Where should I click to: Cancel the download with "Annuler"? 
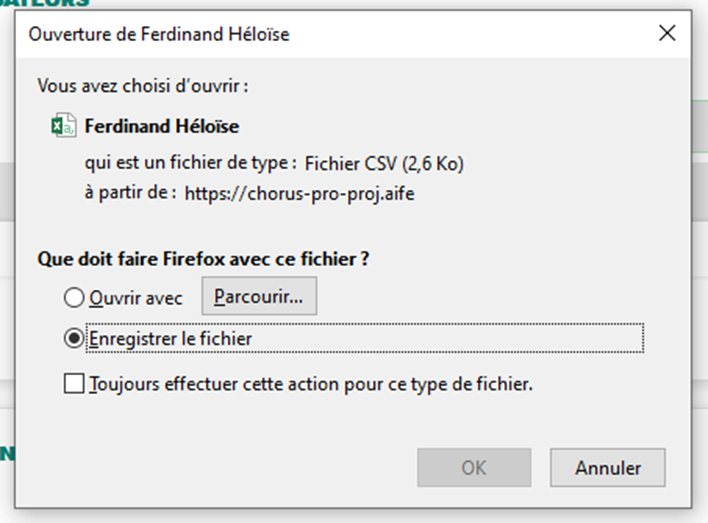pyautogui.click(x=608, y=467)
